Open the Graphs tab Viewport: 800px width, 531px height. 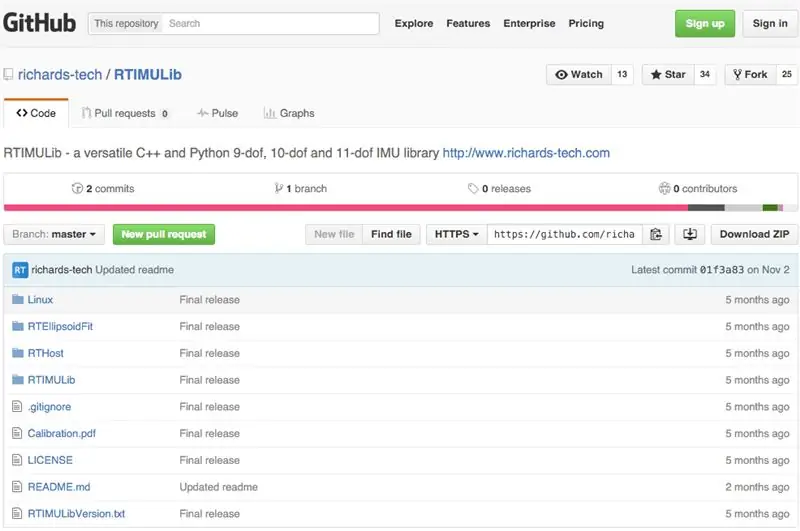click(x=289, y=113)
